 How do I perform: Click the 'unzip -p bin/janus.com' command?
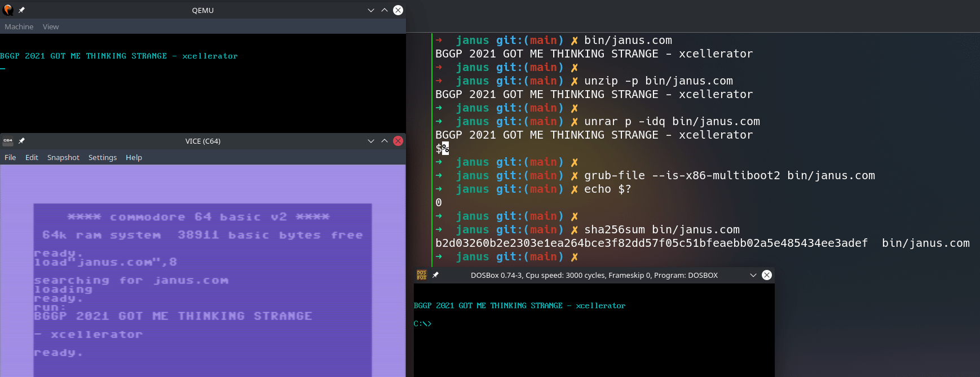[659, 81]
